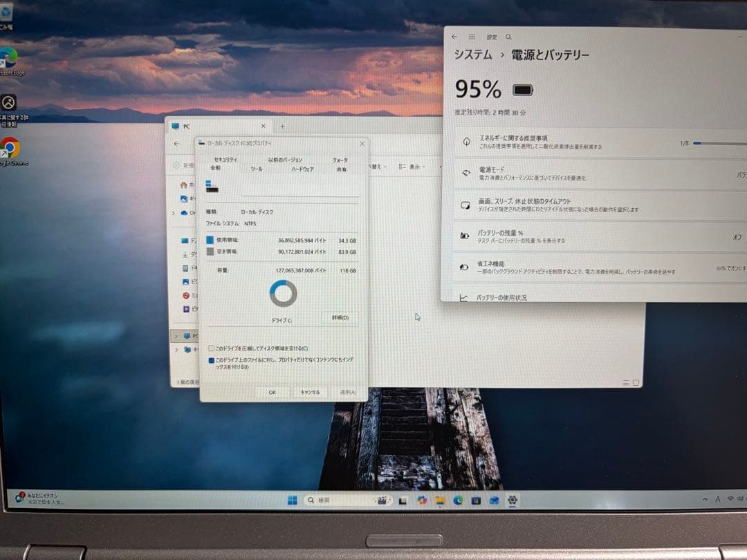Switch to the ツール tab in disk properties
The width and height of the screenshot is (747, 560).
pos(257,168)
